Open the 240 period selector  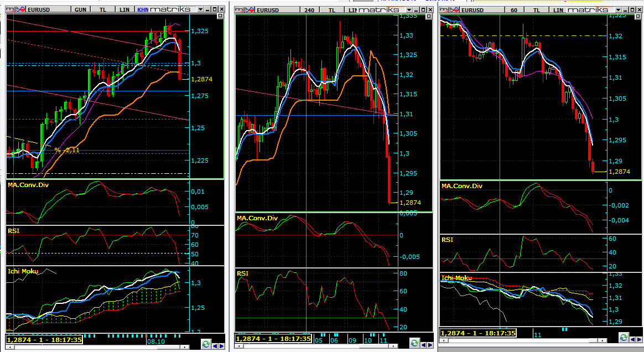[x=310, y=10]
